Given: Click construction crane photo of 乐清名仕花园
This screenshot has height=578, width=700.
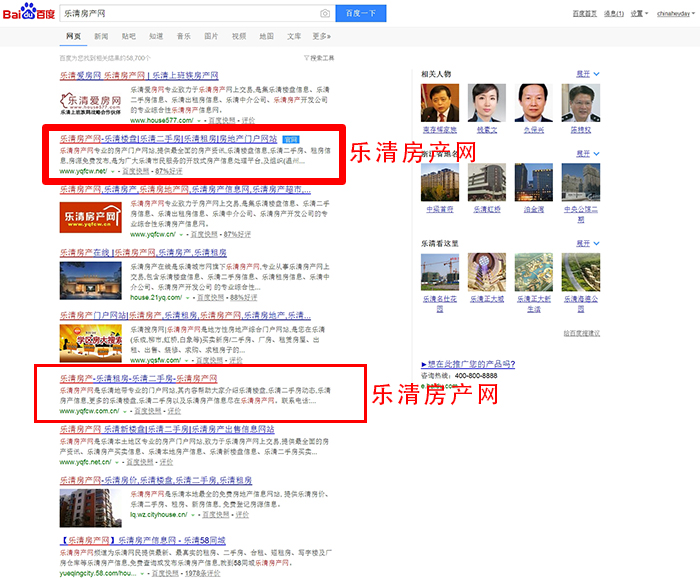Looking at the screenshot, I should [x=440, y=272].
